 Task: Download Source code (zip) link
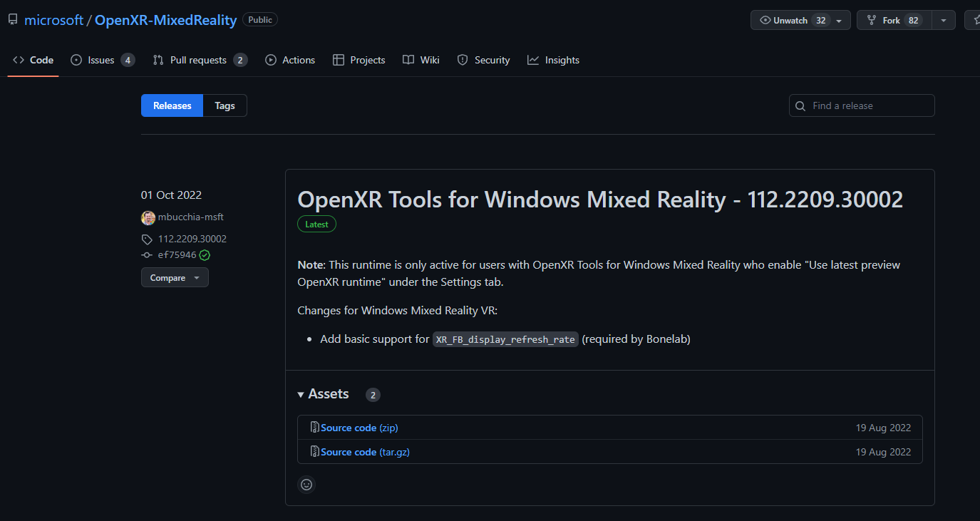(x=359, y=428)
